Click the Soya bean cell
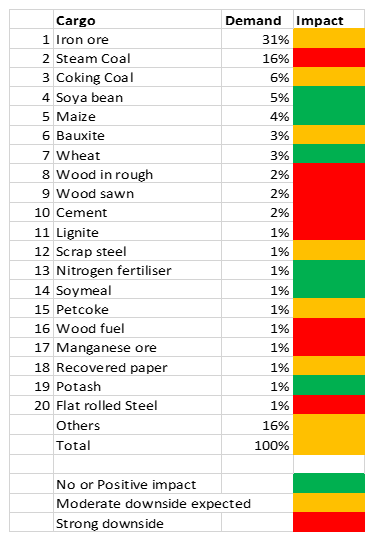Screen dimensions: 384x544 click(137, 97)
